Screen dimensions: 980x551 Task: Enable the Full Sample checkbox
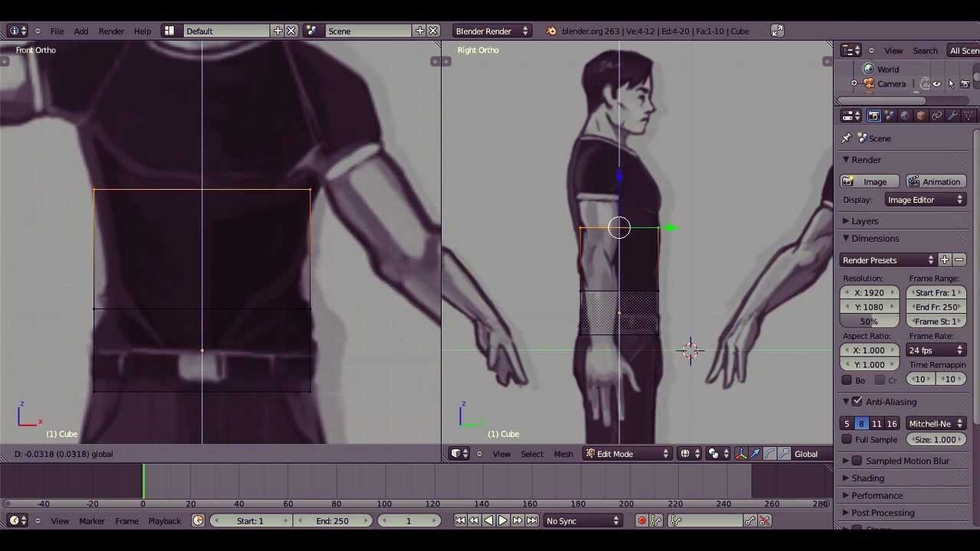click(x=847, y=439)
